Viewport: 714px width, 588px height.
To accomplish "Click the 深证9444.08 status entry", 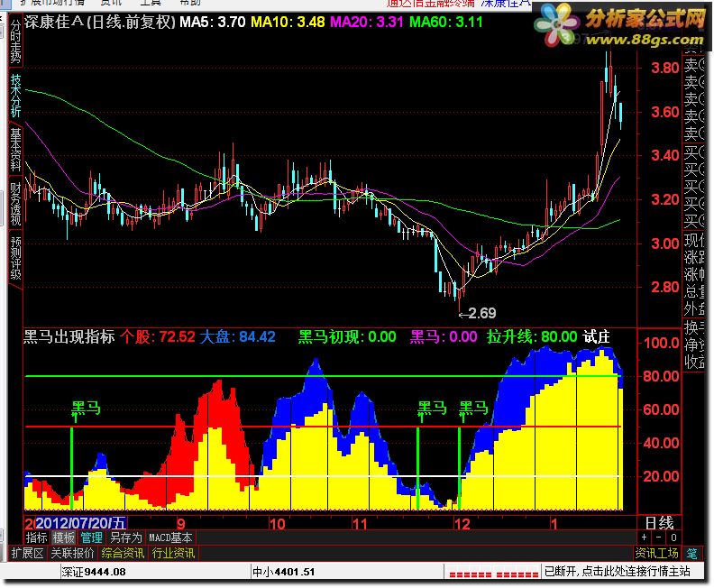I will [x=94, y=572].
